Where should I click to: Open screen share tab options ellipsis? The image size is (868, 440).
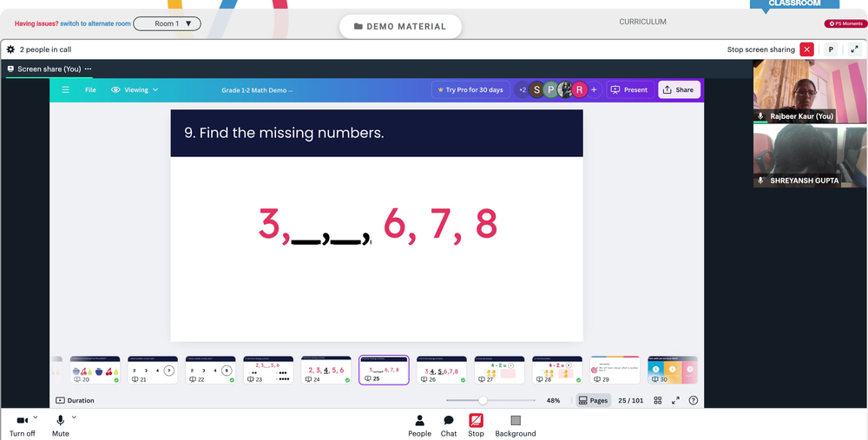pos(88,69)
